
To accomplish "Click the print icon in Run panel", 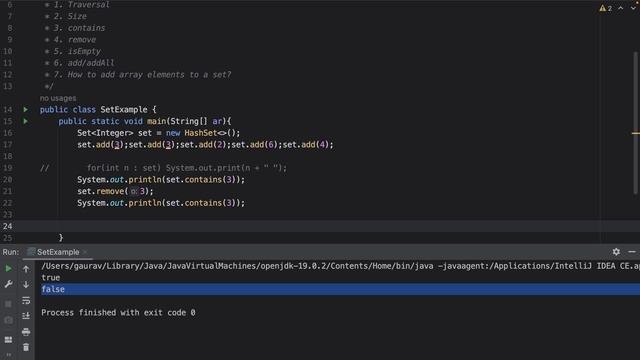I will (26, 332).
